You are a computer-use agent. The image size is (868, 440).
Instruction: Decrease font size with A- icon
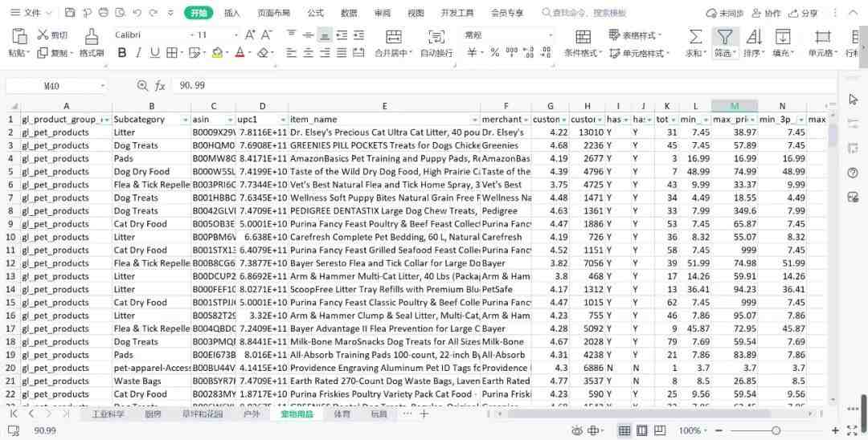267,35
